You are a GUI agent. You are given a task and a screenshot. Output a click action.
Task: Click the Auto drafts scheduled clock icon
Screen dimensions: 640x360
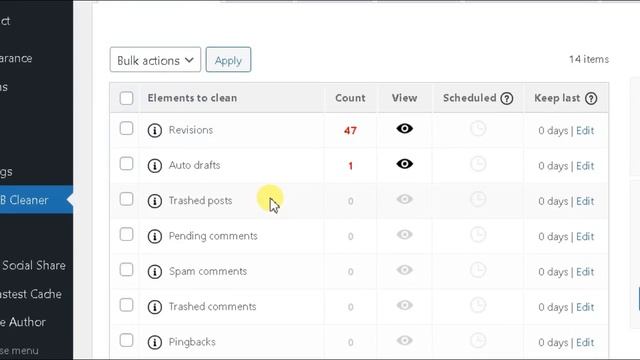(478, 164)
